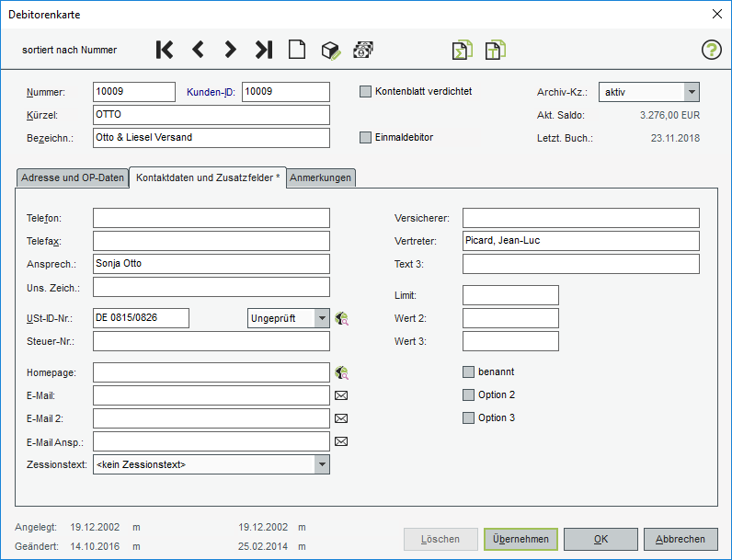This screenshot has width=732, height=560.
Task: Click the box with pencil toolbar icon
Action: pyautogui.click(x=330, y=50)
